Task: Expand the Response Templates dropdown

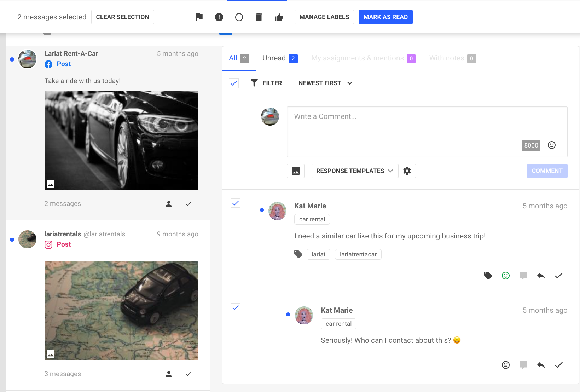Action: pyautogui.click(x=355, y=171)
